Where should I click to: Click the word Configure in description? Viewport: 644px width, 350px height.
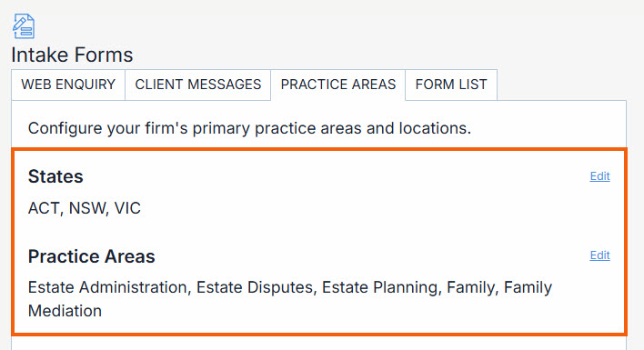pyautogui.click(x=65, y=128)
